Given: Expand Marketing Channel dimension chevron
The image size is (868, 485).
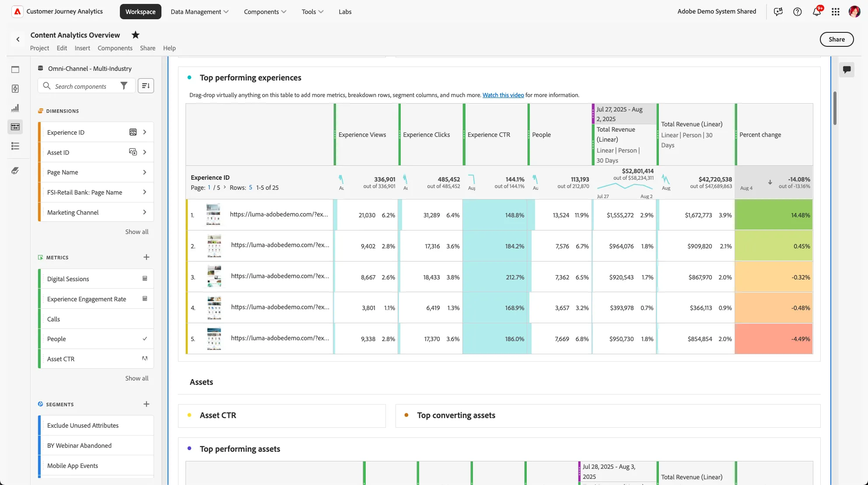Looking at the screenshot, I should (145, 212).
